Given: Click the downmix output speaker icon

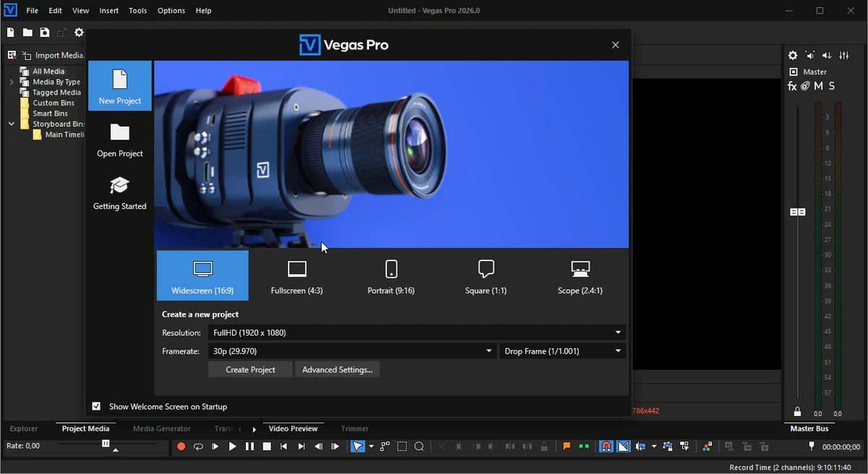Looking at the screenshot, I should (x=827, y=56).
